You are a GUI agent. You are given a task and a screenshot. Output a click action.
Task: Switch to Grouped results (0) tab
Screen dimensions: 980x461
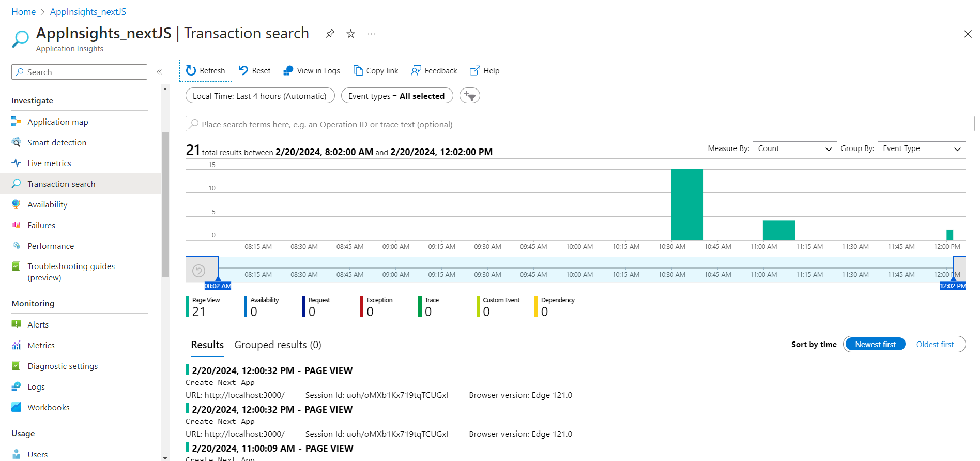(x=278, y=345)
